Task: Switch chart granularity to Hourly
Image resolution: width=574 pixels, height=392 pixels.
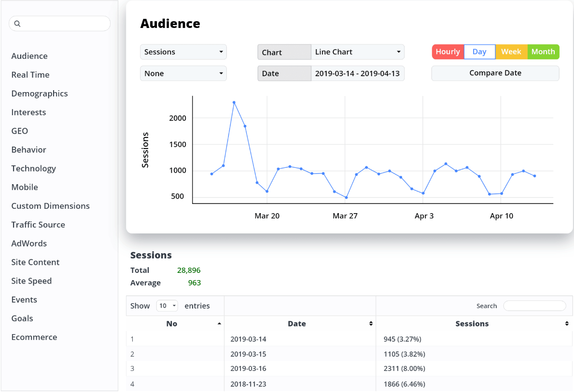Action: click(448, 52)
